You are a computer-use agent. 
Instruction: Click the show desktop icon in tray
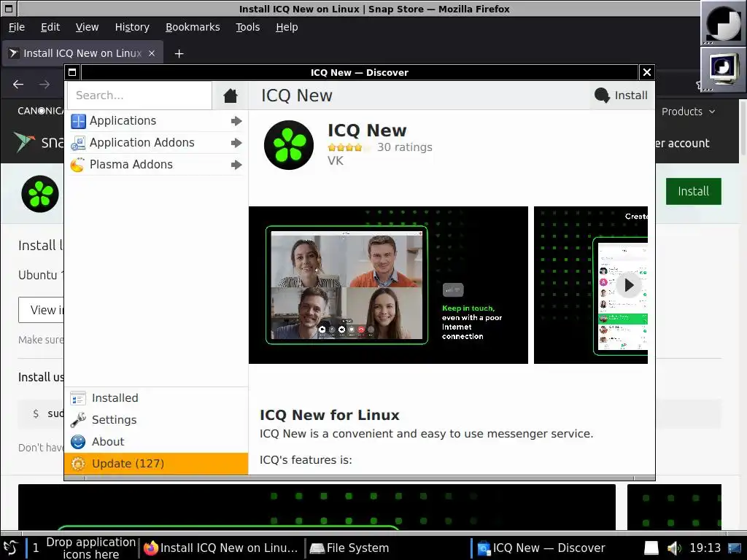pyautogui.click(x=735, y=548)
